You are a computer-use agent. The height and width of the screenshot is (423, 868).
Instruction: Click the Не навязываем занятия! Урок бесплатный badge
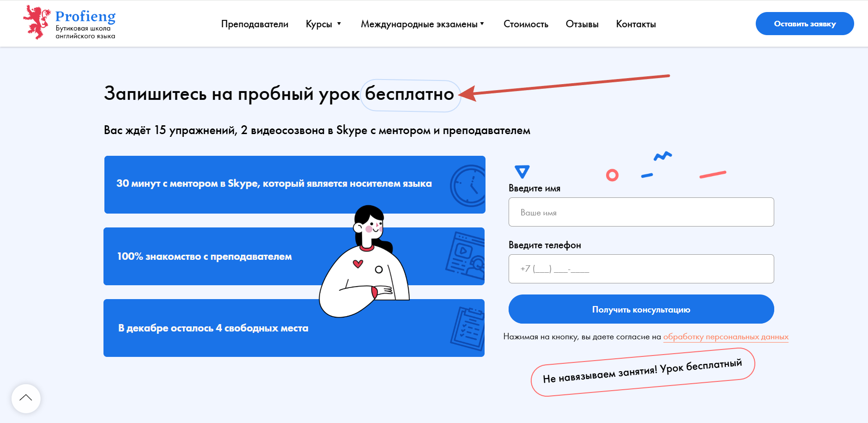click(643, 372)
